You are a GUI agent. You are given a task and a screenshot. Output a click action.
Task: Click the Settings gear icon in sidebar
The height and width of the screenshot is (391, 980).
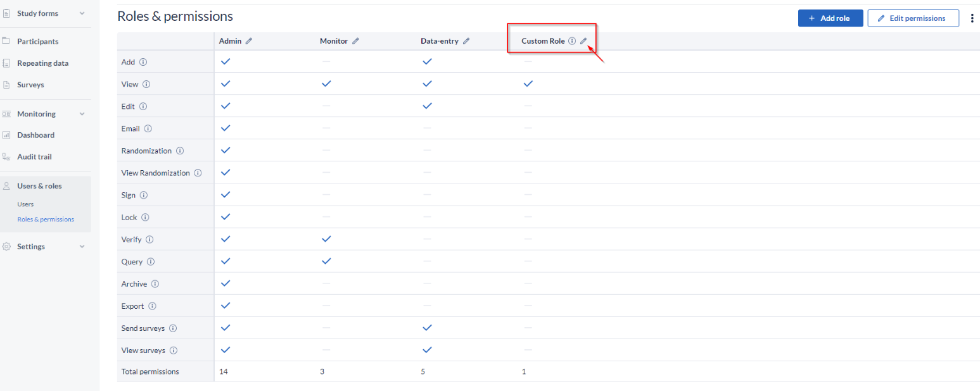6,247
